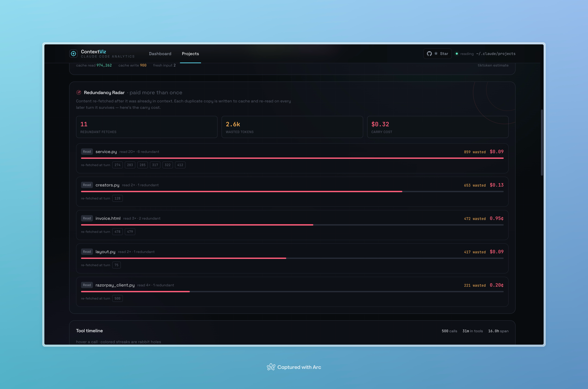Click the page vertical scrollbar thumb
Viewport: 588px width, 389px height.
(x=542, y=142)
